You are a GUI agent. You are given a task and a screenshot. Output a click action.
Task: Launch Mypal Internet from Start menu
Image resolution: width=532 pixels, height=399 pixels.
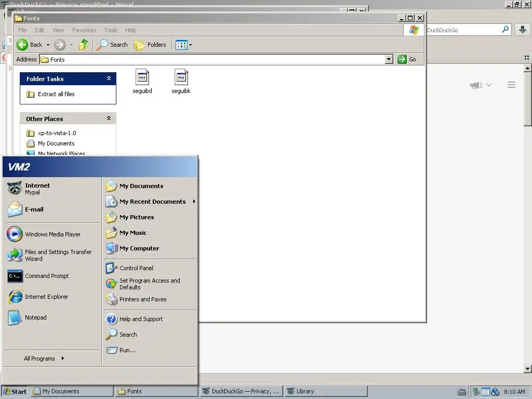[x=52, y=189]
